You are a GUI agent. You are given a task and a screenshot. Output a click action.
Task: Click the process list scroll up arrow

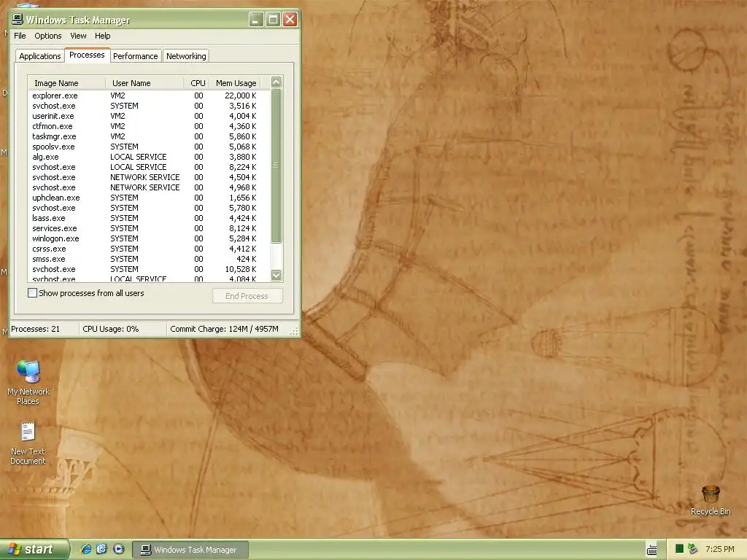(276, 82)
